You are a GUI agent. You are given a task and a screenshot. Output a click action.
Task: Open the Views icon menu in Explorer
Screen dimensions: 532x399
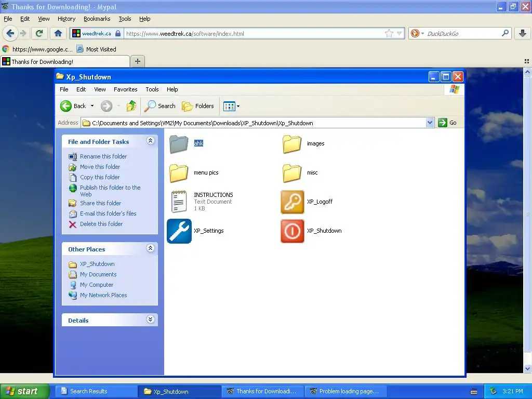click(231, 106)
